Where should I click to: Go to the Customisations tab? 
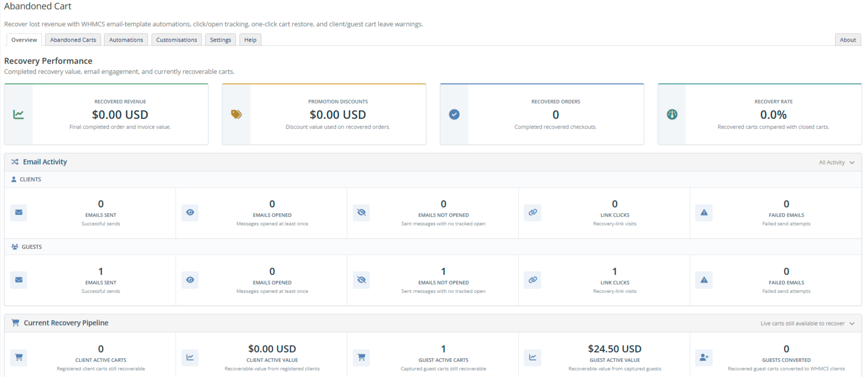tap(176, 40)
